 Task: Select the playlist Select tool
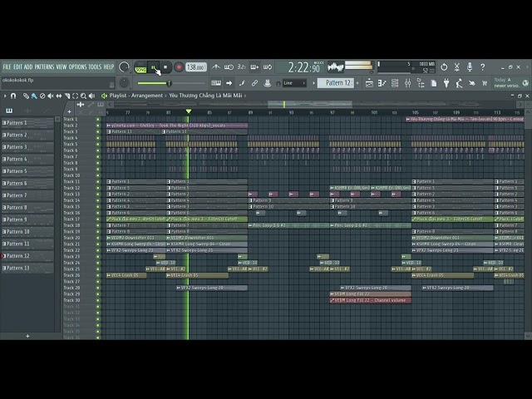click(x=76, y=96)
